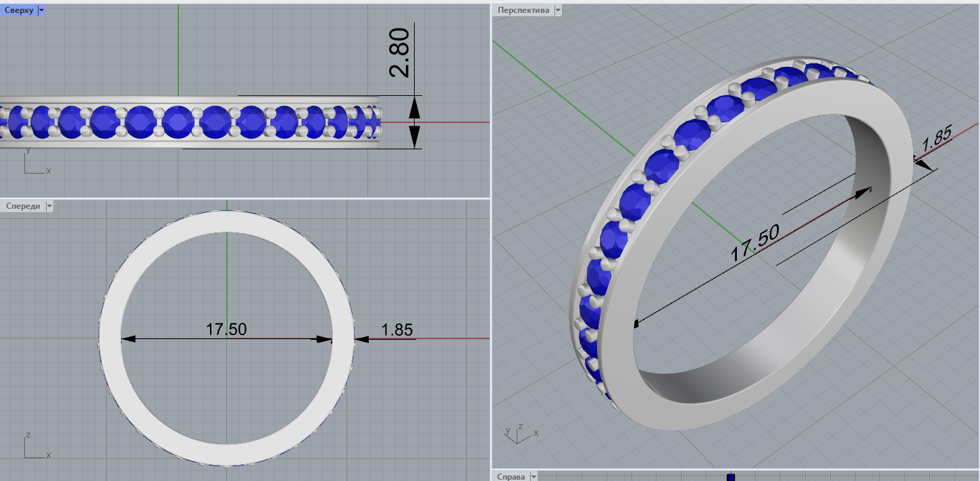The height and width of the screenshot is (481, 980).
Task: Select the 1.85 dimension in Спереди view
Action: tap(396, 330)
